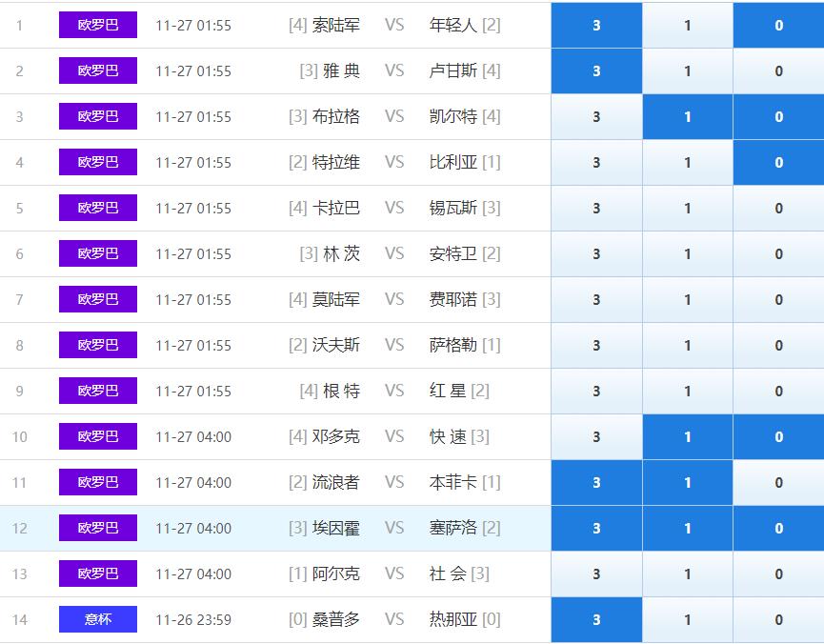
Task: Open team 塞萨洛 details
Action: 453,529
